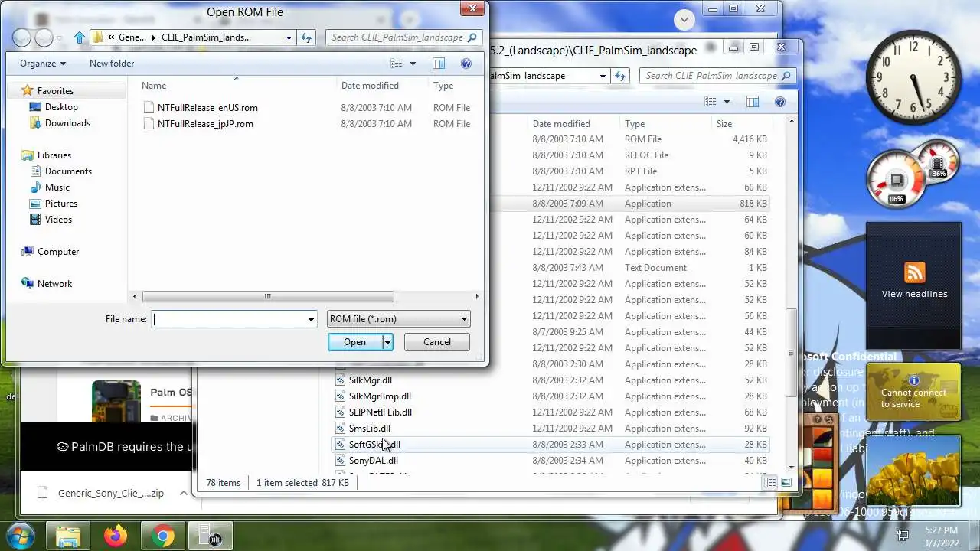Launch Firefox from taskbar
Viewport: 980px width, 551px height.
pyautogui.click(x=116, y=536)
